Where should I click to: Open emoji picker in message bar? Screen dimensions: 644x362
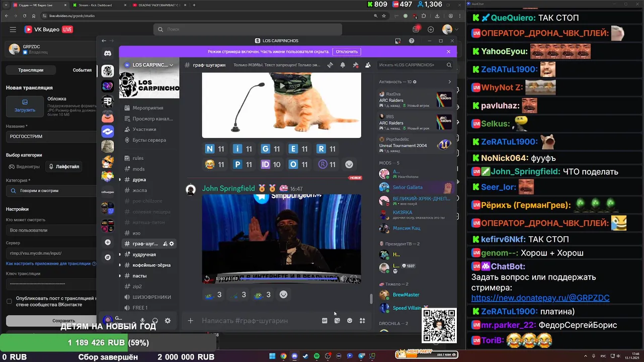[x=350, y=321]
